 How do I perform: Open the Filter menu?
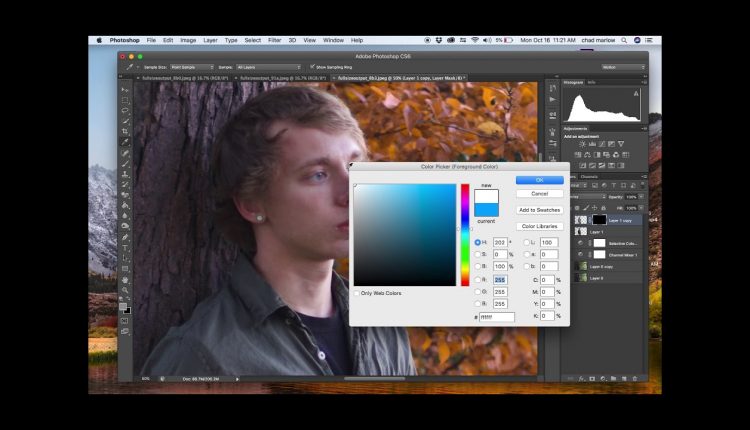click(275, 40)
